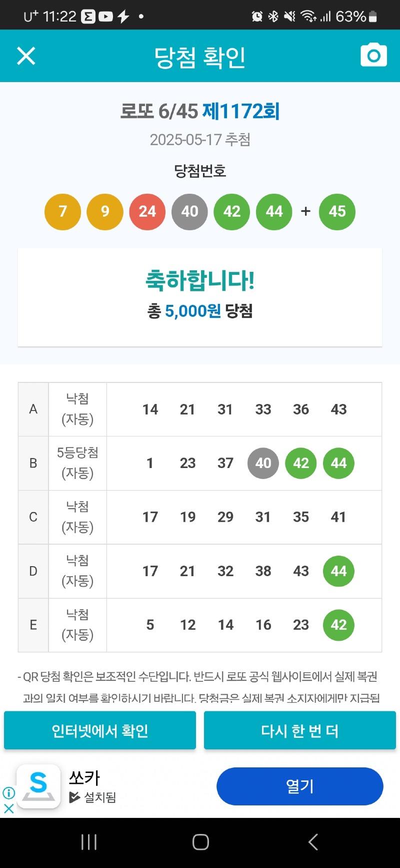Tap gray ball 40 in row B
This screenshot has width=400, height=868.
263,464
